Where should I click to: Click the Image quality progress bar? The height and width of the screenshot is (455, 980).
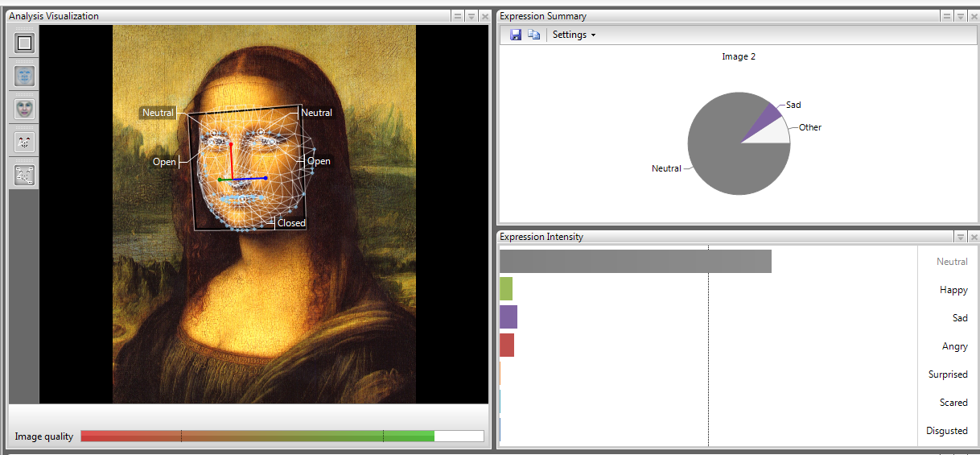(x=282, y=436)
